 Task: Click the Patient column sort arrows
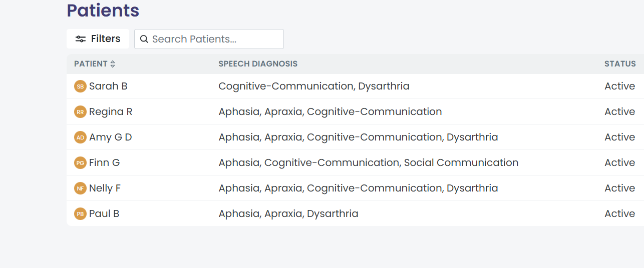113,64
